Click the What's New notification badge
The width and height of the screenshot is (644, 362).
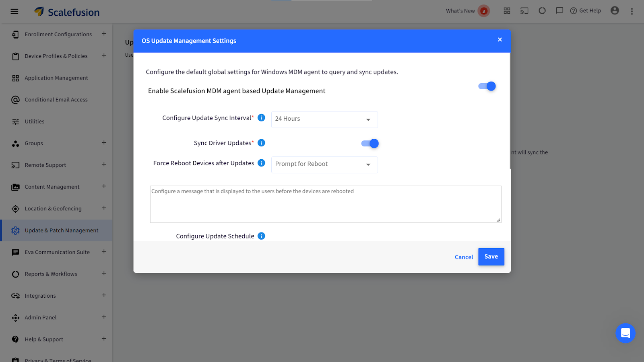(x=484, y=11)
